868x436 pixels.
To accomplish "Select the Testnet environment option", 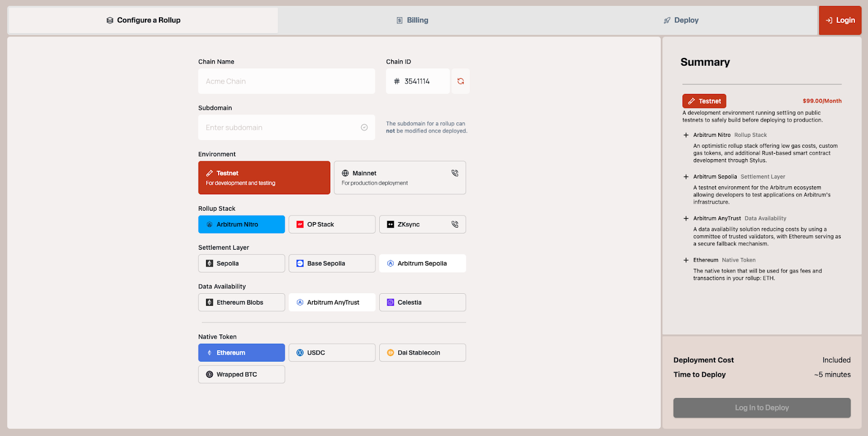I will coord(264,178).
